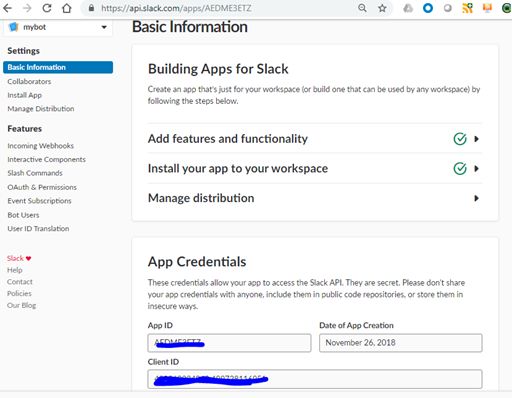Image resolution: width=512 pixels, height=398 pixels.
Task: Click the mybot app cube icon
Action: tap(13, 27)
